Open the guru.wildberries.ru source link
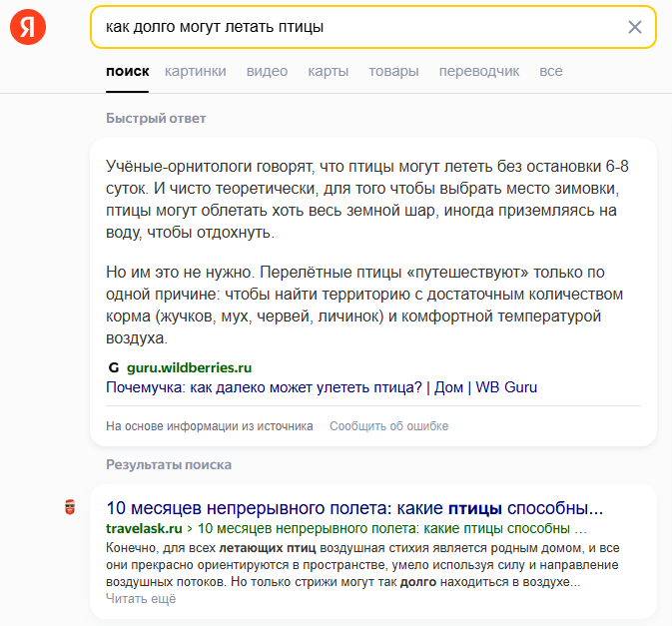This screenshot has height=626, width=672. tap(189, 367)
